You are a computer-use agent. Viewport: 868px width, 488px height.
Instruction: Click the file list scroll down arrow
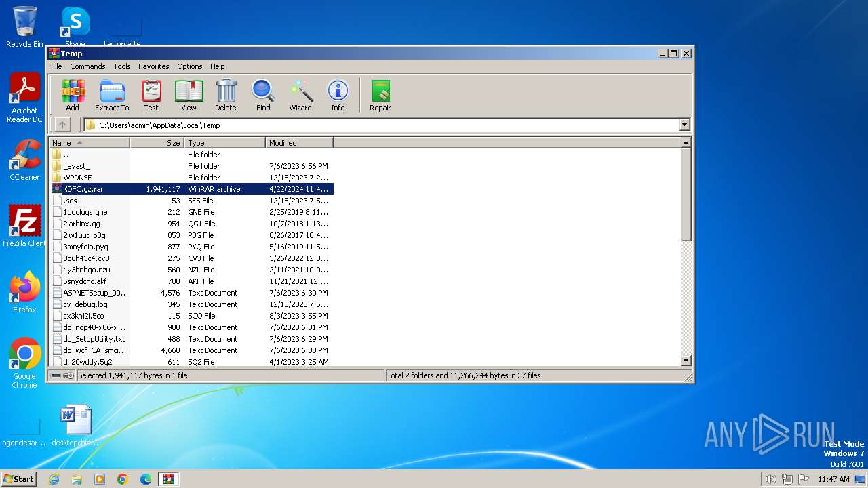pos(686,361)
